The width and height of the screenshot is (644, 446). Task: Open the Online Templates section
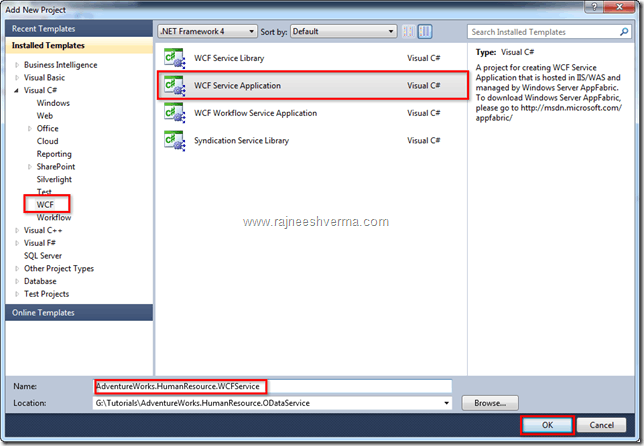click(79, 313)
